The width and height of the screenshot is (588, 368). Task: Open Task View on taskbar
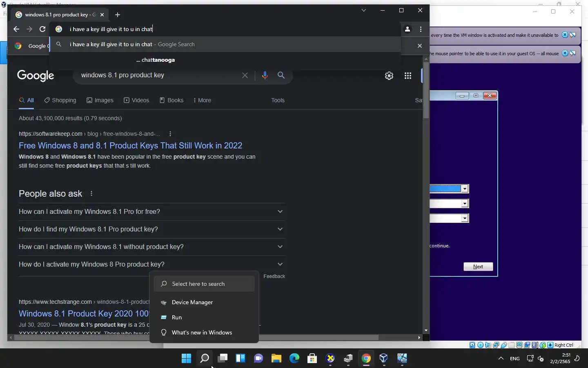(223, 358)
